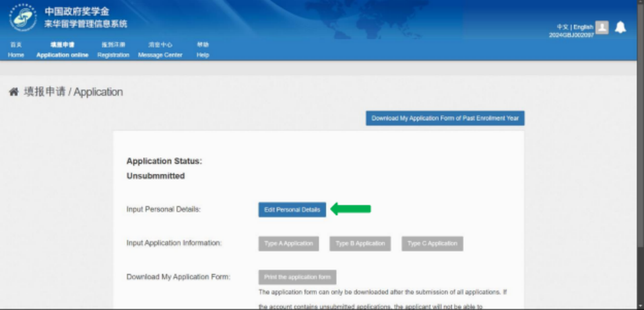Go to the Home menu item
The width and height of the screenshot is (644, 310).
(x=16, y=50)
